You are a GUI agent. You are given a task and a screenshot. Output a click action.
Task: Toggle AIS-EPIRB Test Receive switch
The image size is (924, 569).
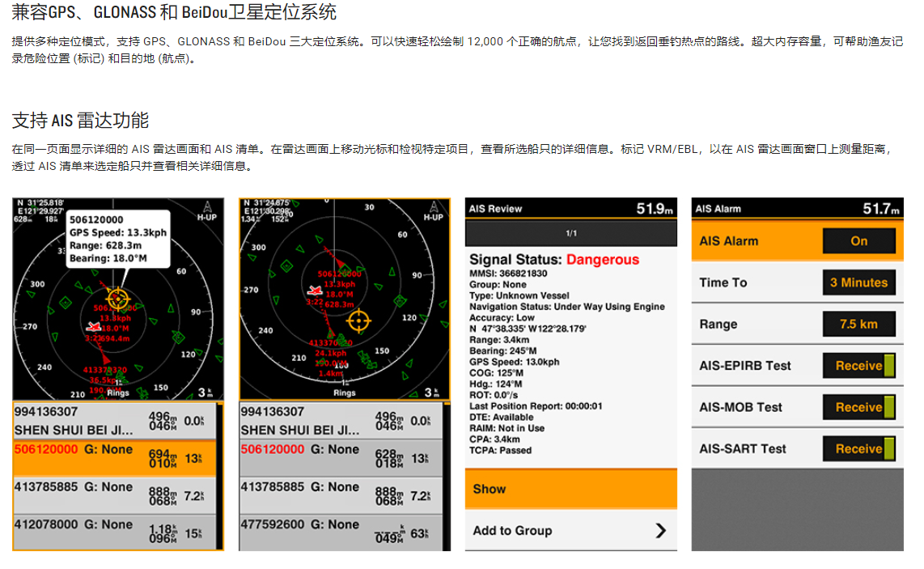tap(858, 366)
